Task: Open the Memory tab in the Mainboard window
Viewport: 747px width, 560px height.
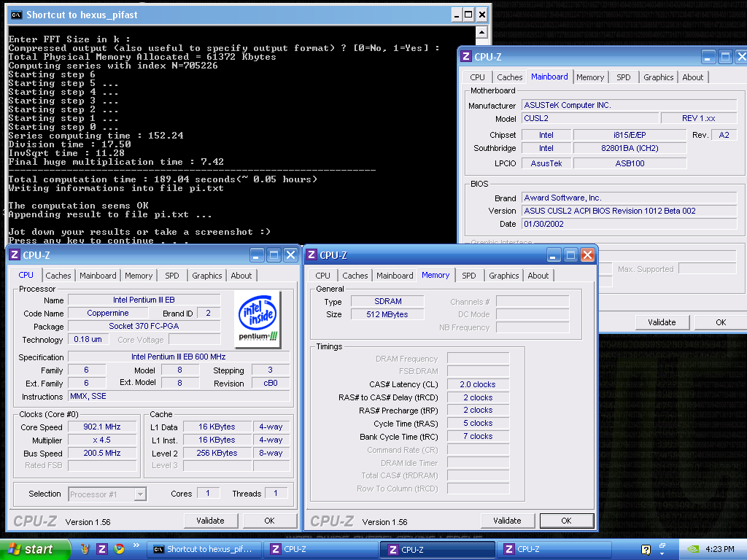Action: click(589, 77)
